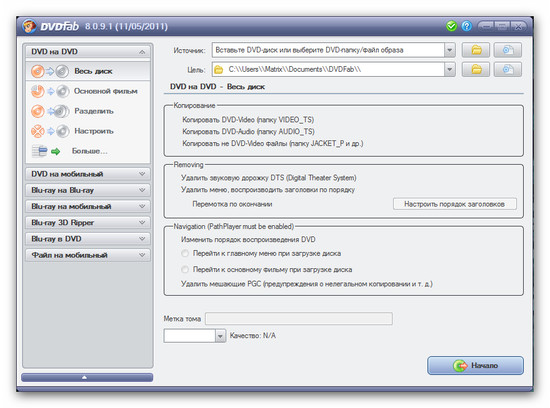Viewport: 550px width, 408px height.
Task: Click the Метка тома input field
Action: [299, 319]
